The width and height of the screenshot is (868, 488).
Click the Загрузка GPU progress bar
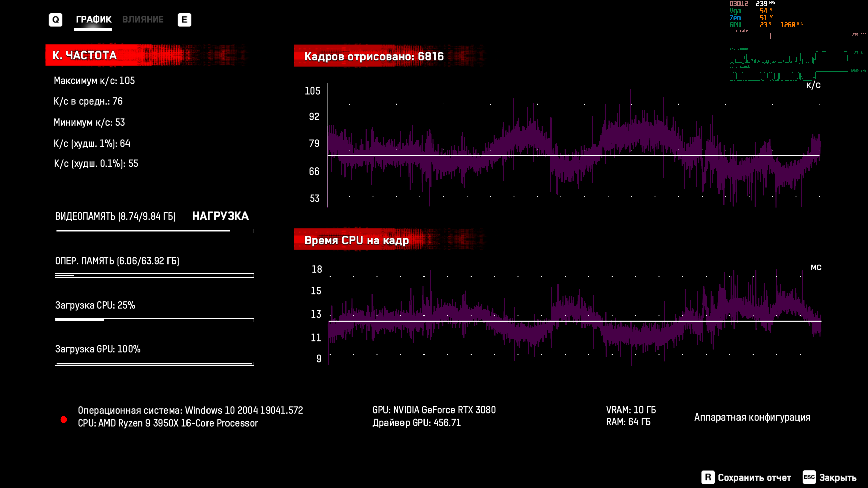pyautogui.click(x=154, y=364)
